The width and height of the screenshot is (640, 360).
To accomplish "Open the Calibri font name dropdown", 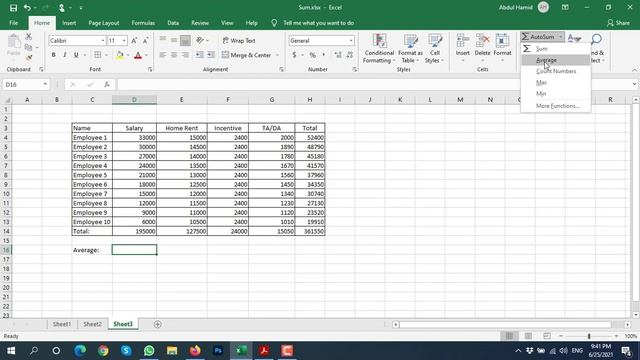I will [x=103, y=41].
